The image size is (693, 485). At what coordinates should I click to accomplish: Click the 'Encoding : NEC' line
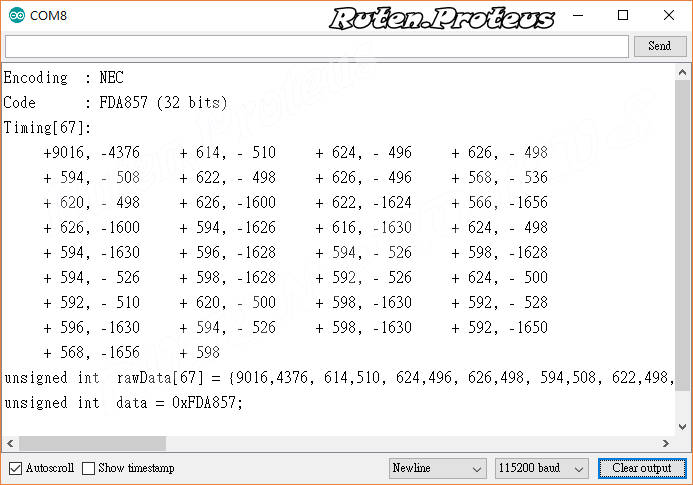[64, 78]
